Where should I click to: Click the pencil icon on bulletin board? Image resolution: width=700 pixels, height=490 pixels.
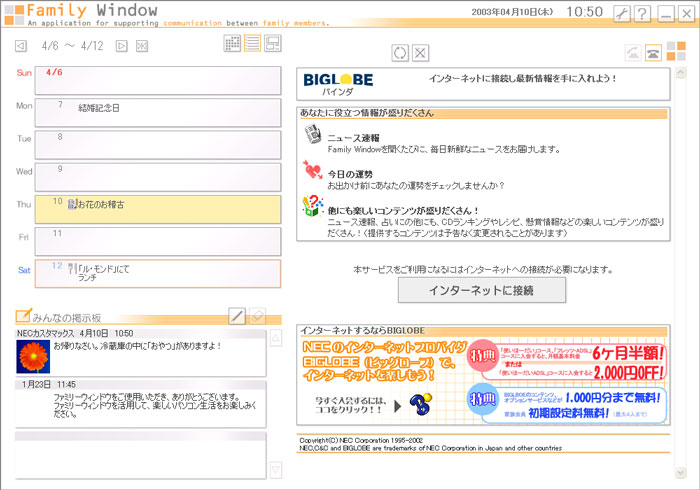(237, 316)
